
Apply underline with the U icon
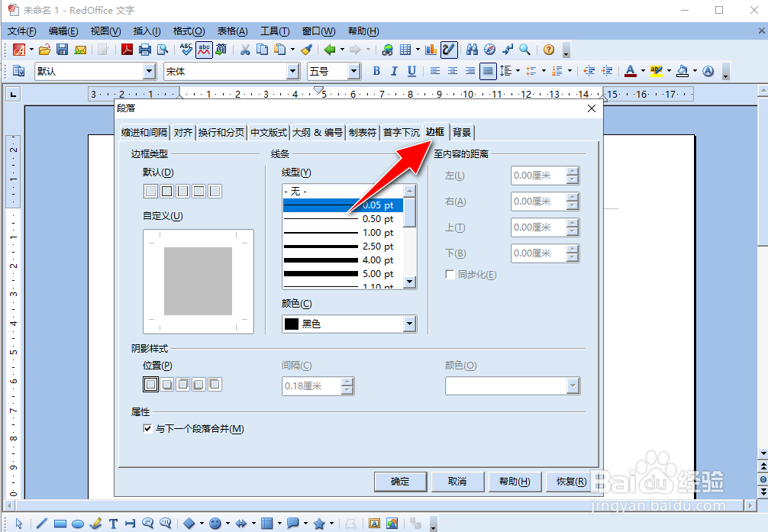tap(412, 71)
